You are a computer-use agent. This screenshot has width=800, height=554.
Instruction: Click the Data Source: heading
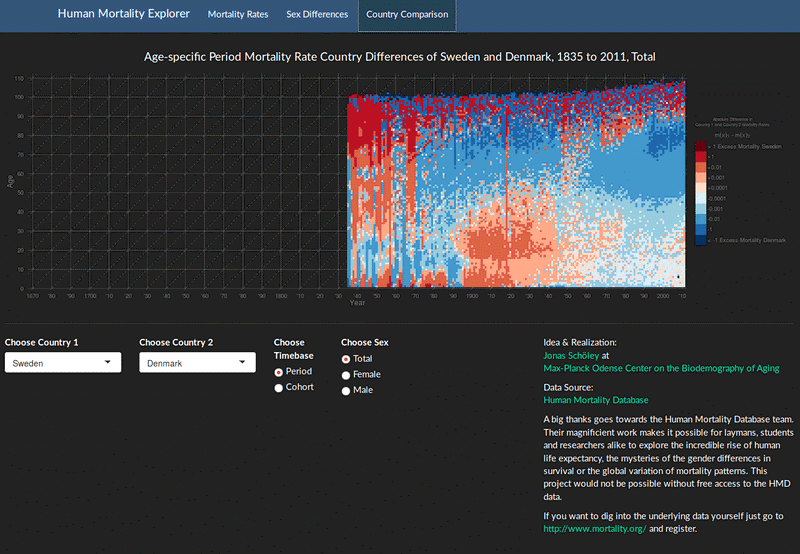click(x=568, y=387)
